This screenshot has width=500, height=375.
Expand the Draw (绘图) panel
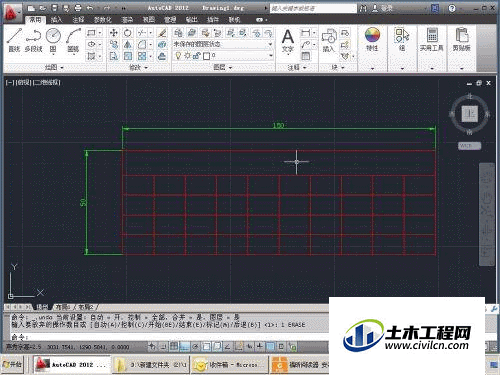(x=54, y=68)
